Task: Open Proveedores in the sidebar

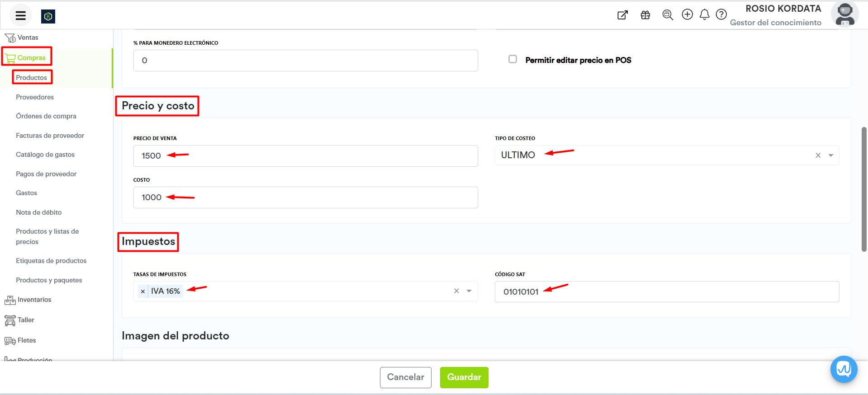Action: [x=35, y=97]
